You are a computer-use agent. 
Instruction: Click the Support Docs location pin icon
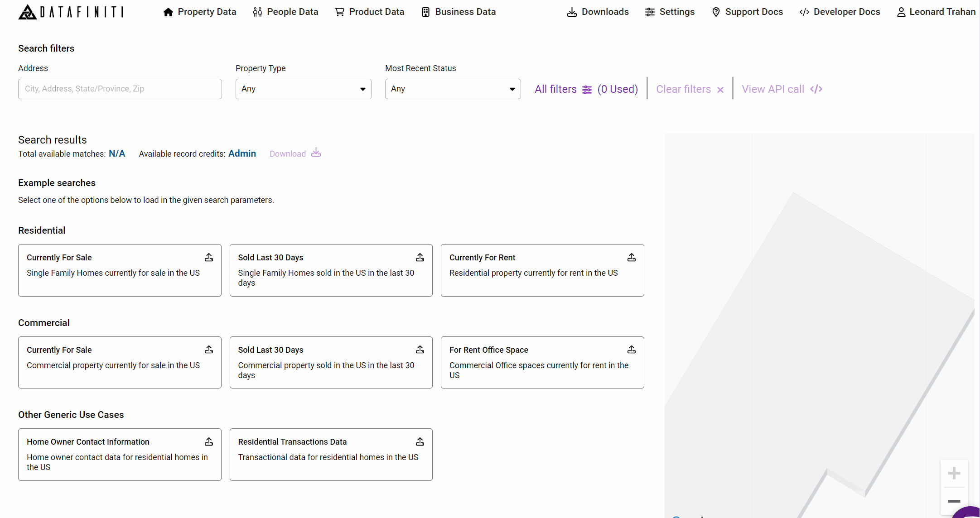point(716,12)
